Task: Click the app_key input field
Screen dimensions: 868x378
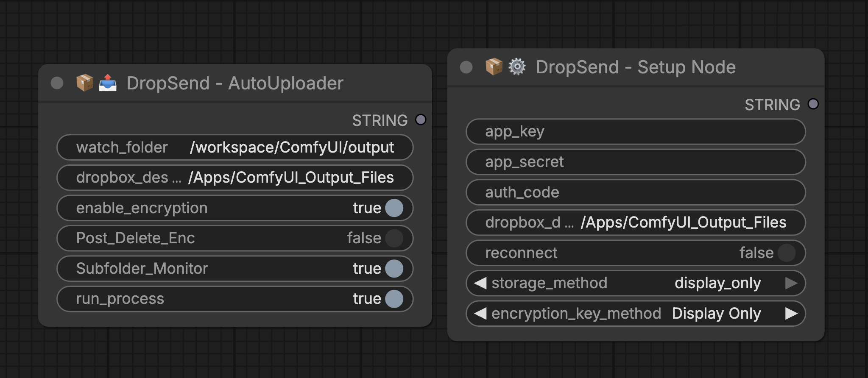Action: tap(635, 131)
